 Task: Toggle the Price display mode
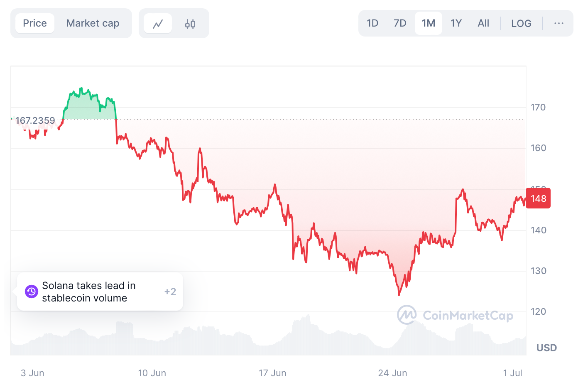[35, 23]
